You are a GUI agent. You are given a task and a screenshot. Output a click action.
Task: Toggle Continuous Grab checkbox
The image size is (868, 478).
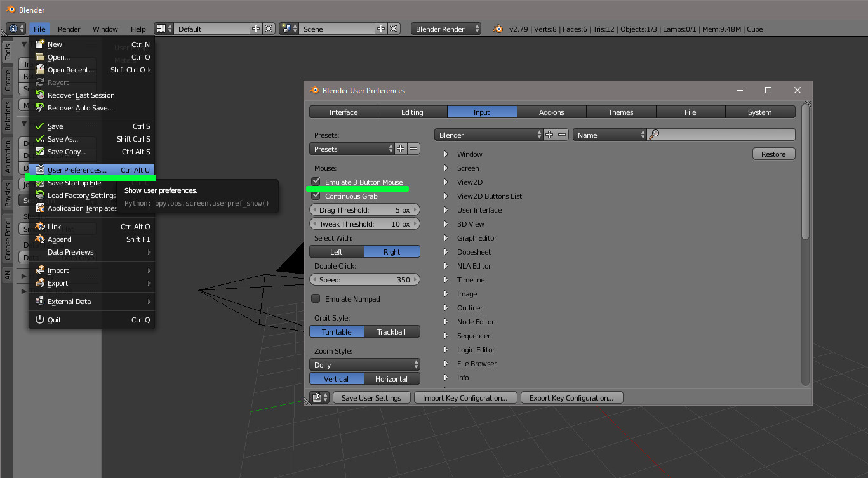pyautogui.click(x=316, y=196)
